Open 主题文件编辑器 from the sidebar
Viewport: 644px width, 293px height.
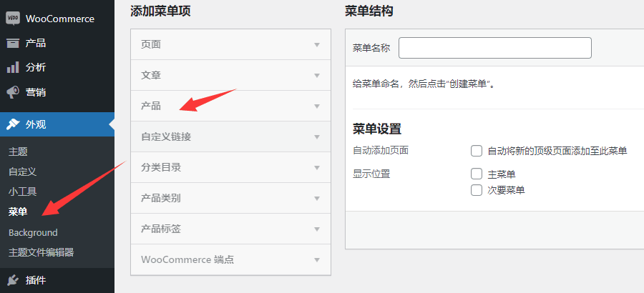coord(41,252)
